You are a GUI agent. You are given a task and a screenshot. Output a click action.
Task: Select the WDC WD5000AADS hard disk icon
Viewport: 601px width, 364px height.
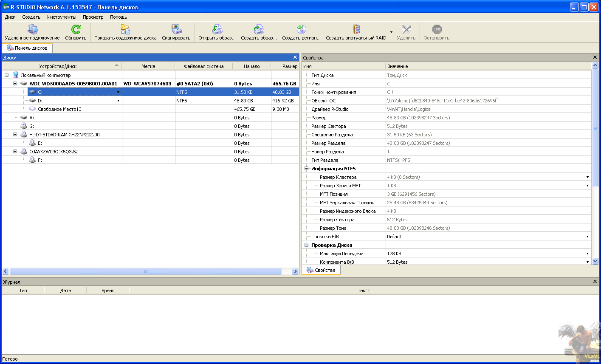point(24,84)
